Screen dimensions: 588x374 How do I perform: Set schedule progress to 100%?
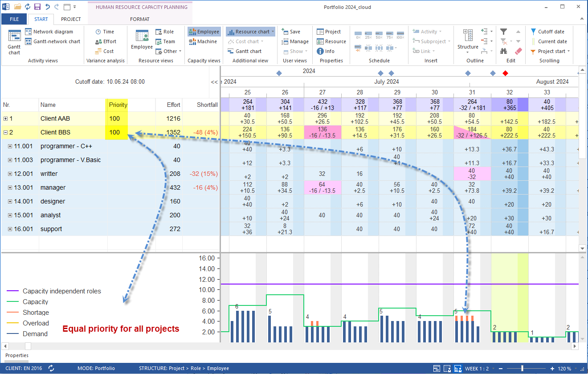pyautogui.click(x=400, y=35)
